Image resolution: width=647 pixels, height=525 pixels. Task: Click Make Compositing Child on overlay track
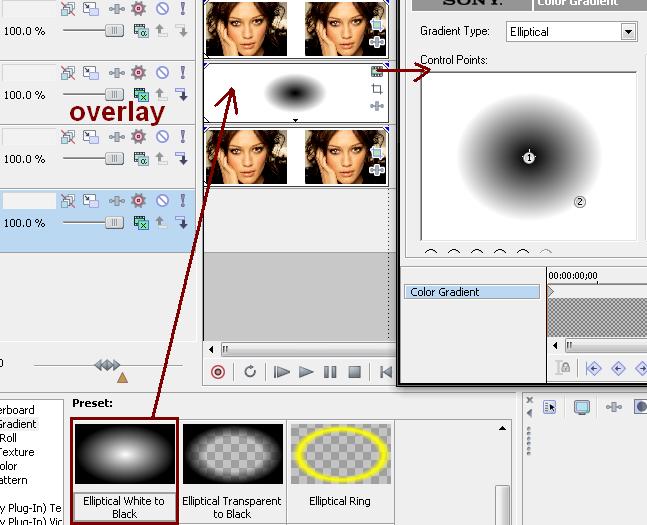click(x=182, y=95)
